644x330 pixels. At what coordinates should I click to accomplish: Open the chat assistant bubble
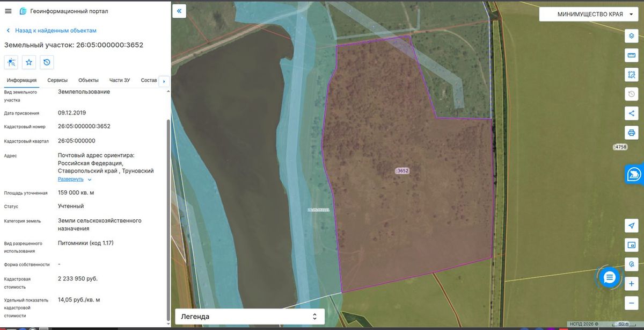coord(609,277)
